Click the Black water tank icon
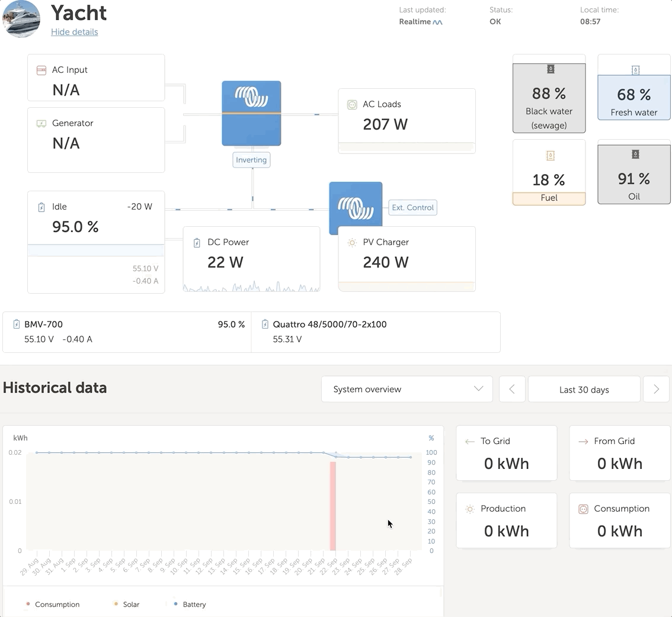The width and height of the screenshot is (672, 617). 551,69
